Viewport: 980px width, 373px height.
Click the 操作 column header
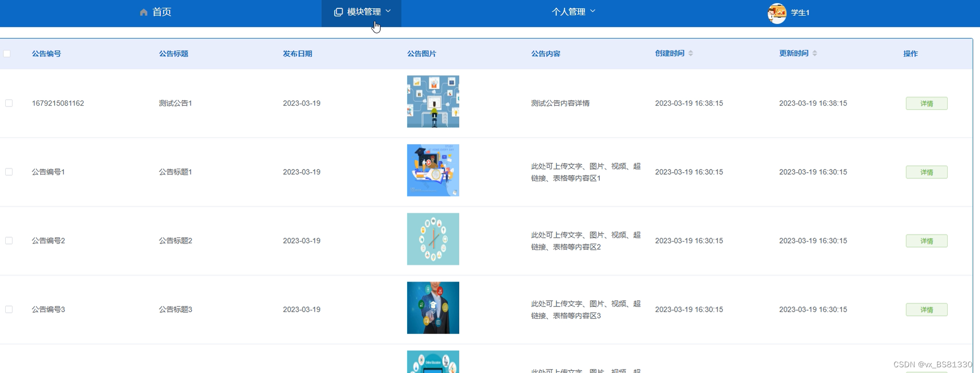pyautogui.click(x=910, y=54)
